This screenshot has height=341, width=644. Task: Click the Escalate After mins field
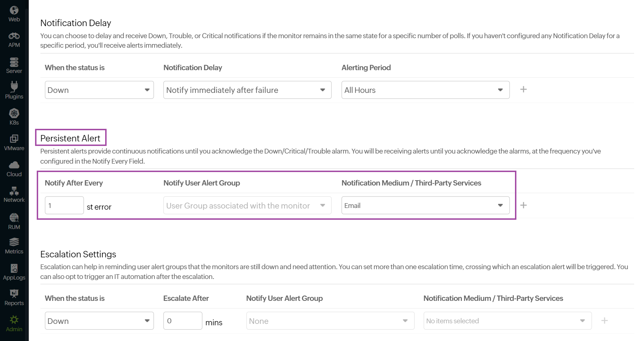(183, 321)
